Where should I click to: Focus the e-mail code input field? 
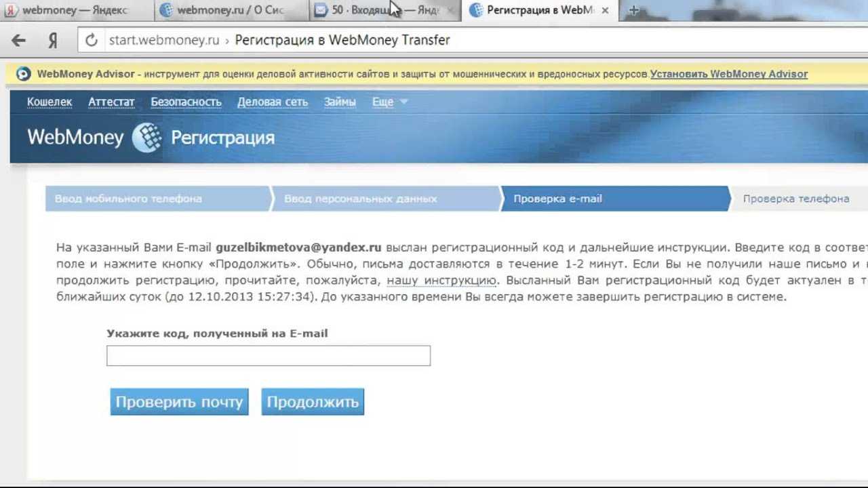[269, 356]
